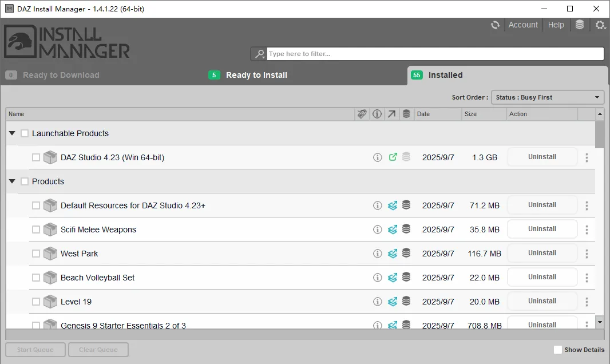Tick the Launchable Products group checkbox
610x364 pixels.
coord(25,133)
